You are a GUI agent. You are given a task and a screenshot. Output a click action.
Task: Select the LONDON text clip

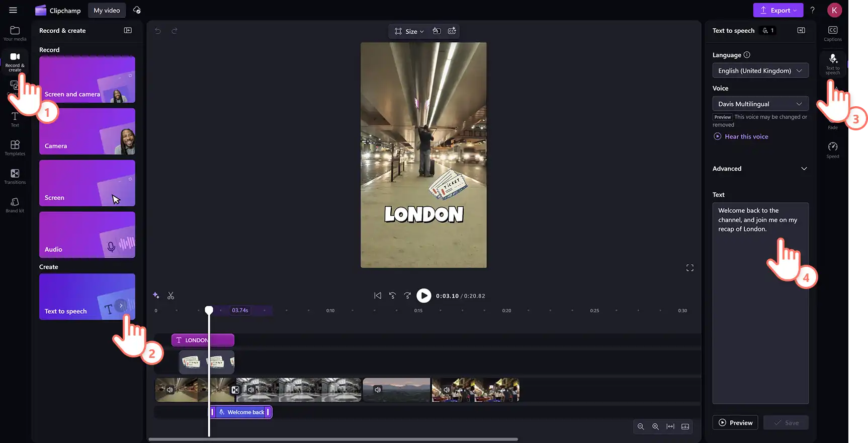pos(203,340)
